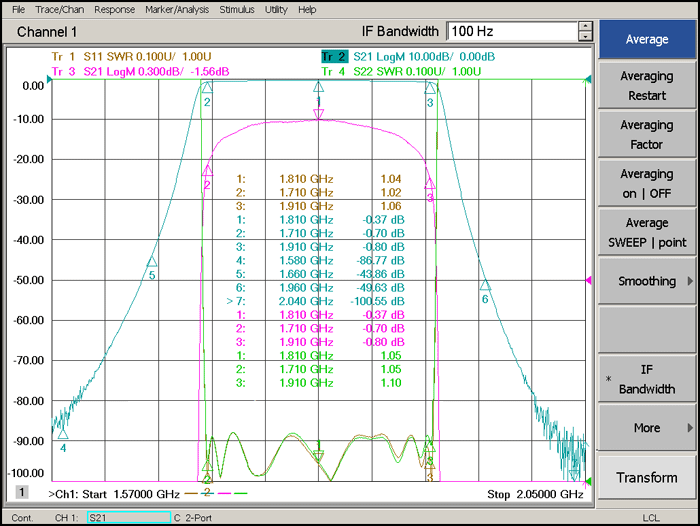Click magenta marker 3 triangle on Tr 3

click(x=429, y=183)
